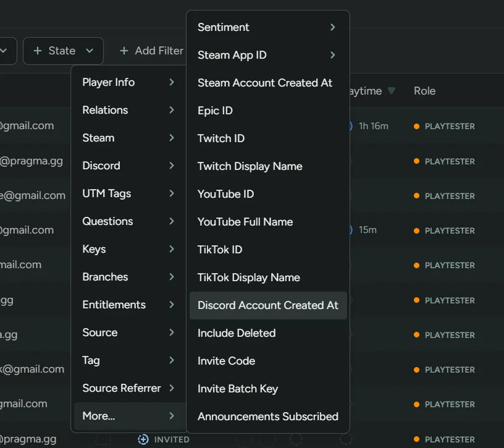Select the dashed checkbox in the bottom row
This screenshot has width=504, height=448.
103,439
